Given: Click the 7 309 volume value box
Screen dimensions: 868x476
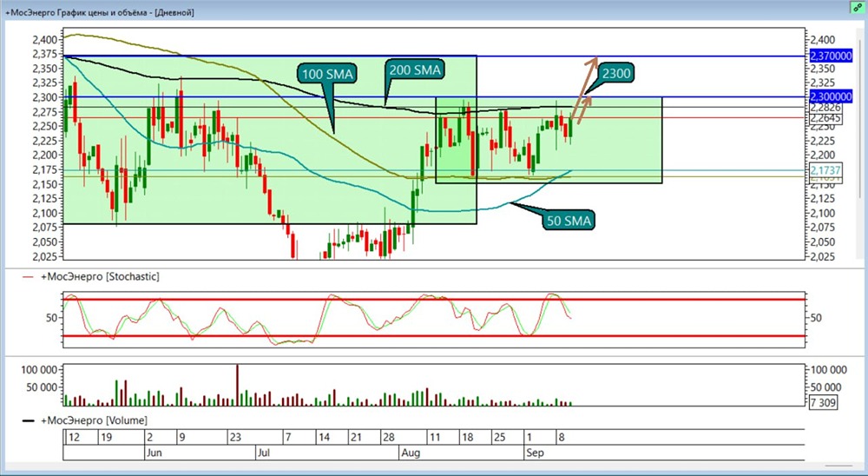Looking at the screenshot, I should (x=823, y=402).
